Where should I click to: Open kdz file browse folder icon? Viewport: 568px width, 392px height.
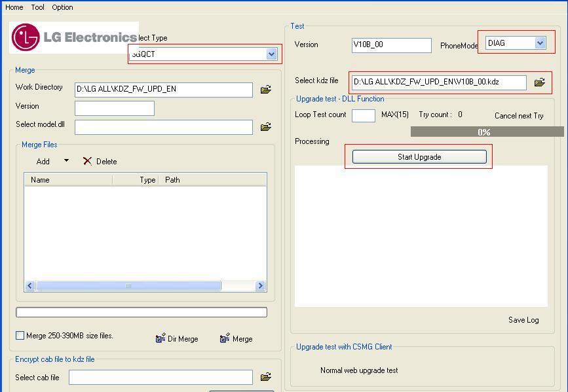coord(539,82)
